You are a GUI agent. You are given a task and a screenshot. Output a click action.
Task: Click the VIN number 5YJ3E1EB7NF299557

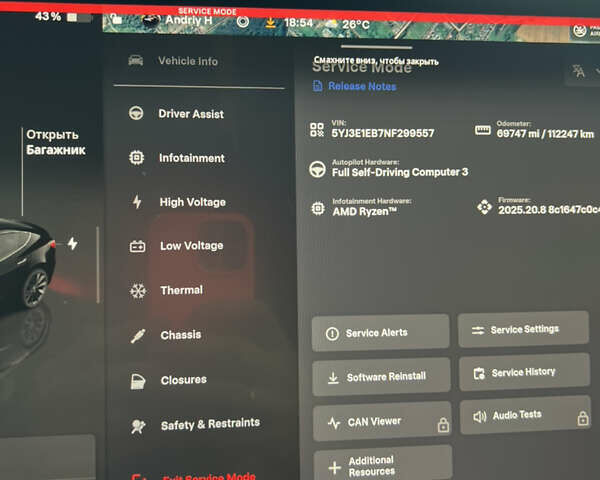pyautogui.click(x=383, y=133)
